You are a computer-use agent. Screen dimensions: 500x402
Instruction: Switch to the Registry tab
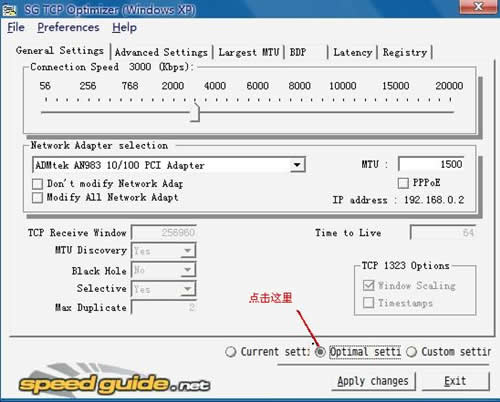(x=405, y=52)
